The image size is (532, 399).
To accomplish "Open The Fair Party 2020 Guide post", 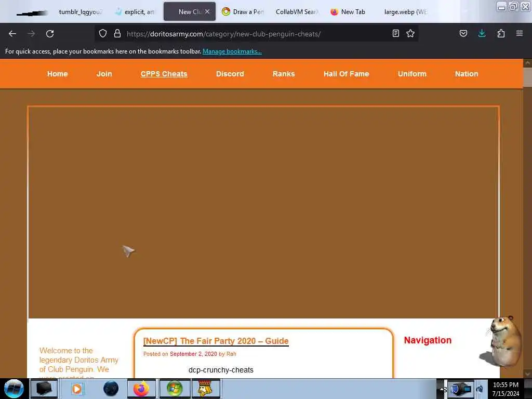I will coord(216,341).
